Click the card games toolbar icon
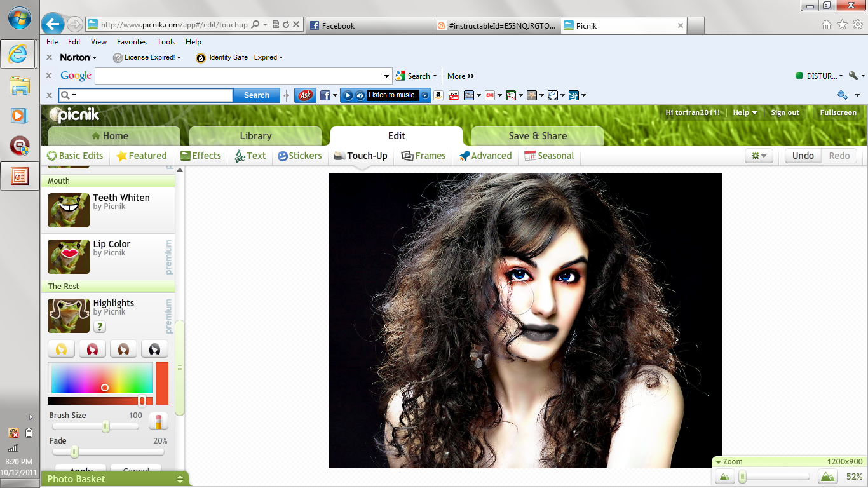The width and height of the screenshot is (868, 488). coord(510,95)
